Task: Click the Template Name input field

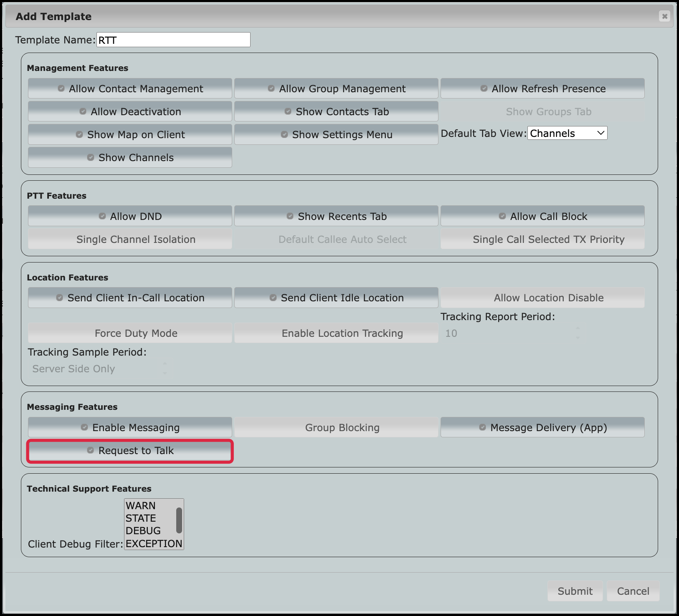Action: point(173,40)
